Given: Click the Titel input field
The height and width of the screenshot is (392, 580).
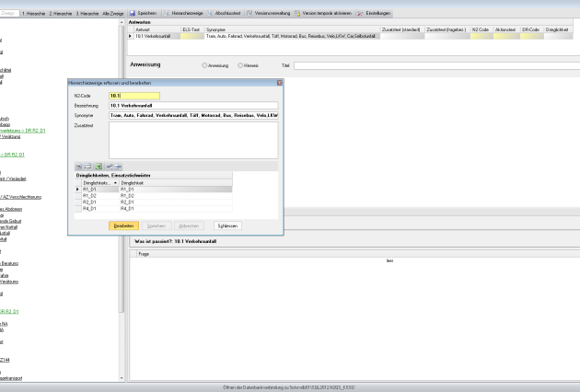Looking at the screenshot, I should [436, 65].
